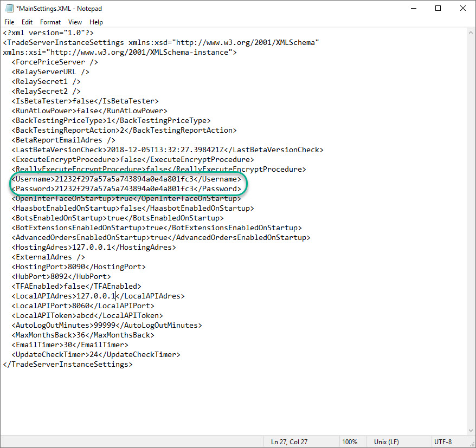Image resolution: width=476 pixels, height=448 pixels.
Task: Click the ExecuteEncryptProcedure line
Action: pos(133,159)
